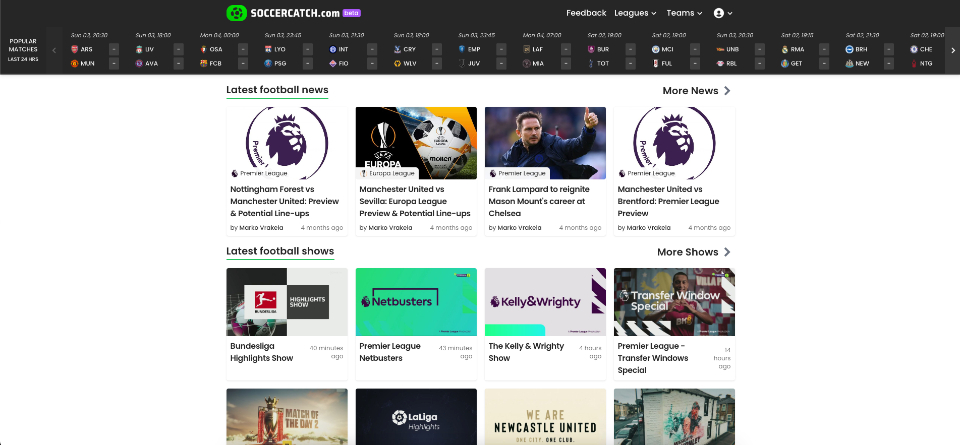Screen dimensions: 960x445
Task: Click the Brighton crest next to BRH
Action: tap(850, 49)
